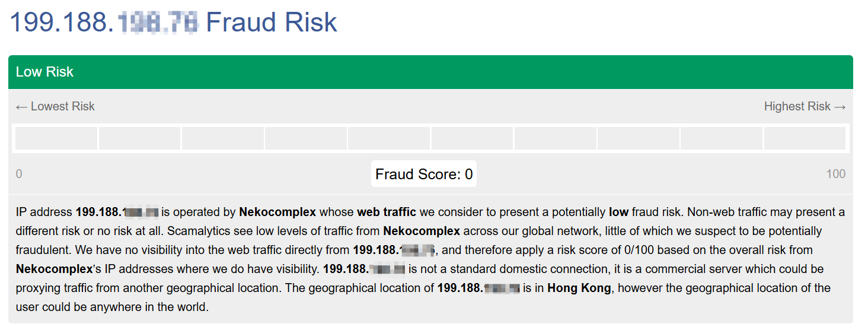The width and height of the screenshot is (868, 330).
Task: Click the bold 'web traffic' text
Action: (x=387, y=212)
